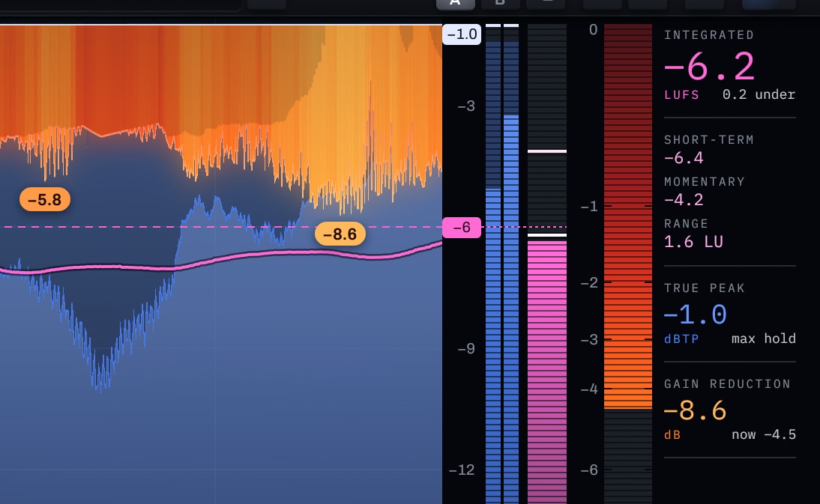Click the orange -5.8 badge in graph
Screen dimensions: 820x504
tap(45, 199)
